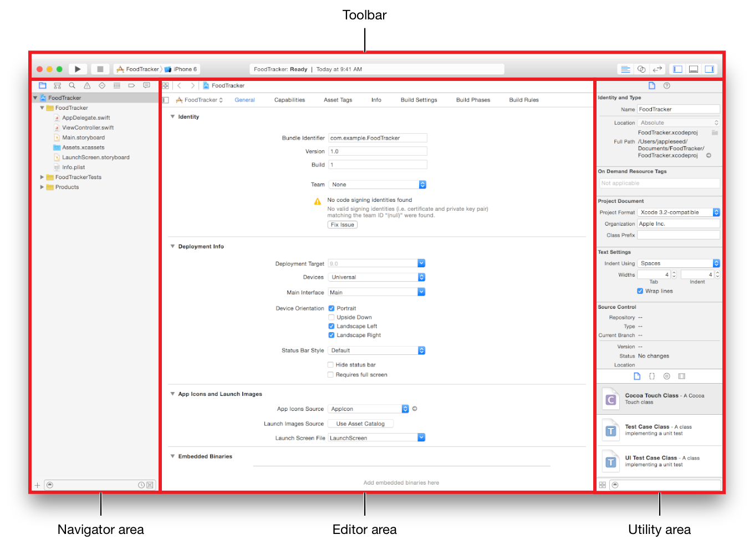Open the Status Bar Style dropdown
This screenshot has height=560, width=754.
tap(377, 350)
